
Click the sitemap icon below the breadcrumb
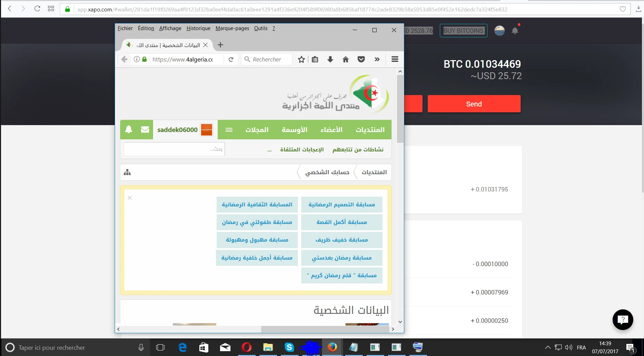[x=127, y=172]
